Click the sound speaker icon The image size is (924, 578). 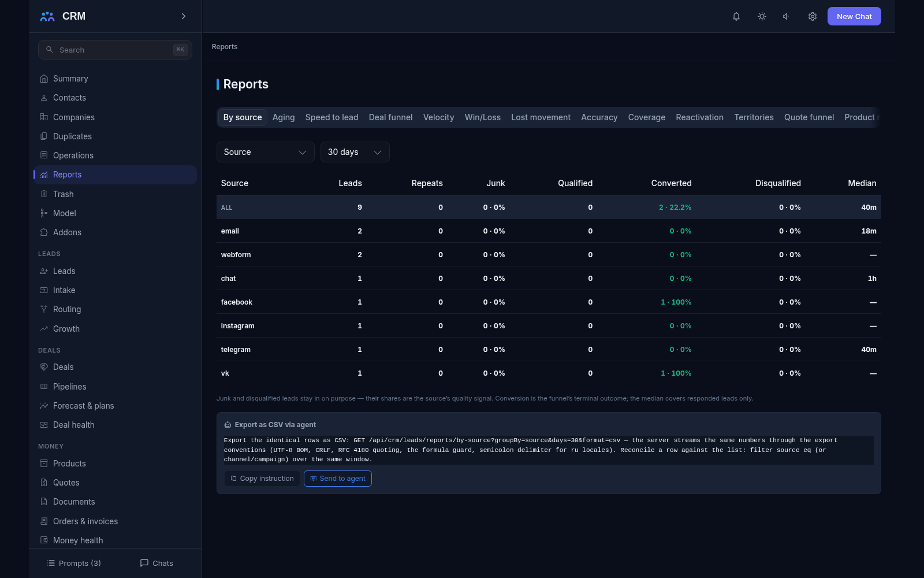[x=787, y=16]
